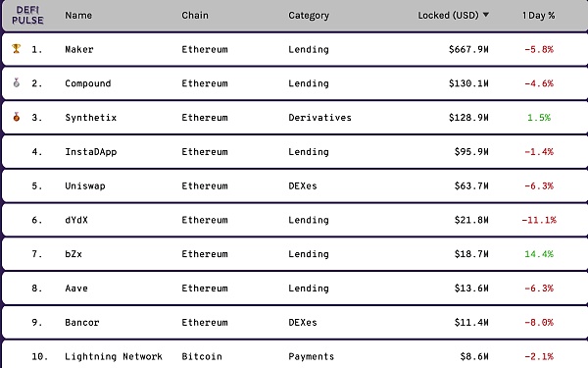Click the bronze medal icon beside Synthetix
Screen dimensions: 588x368
click(16, 117)
